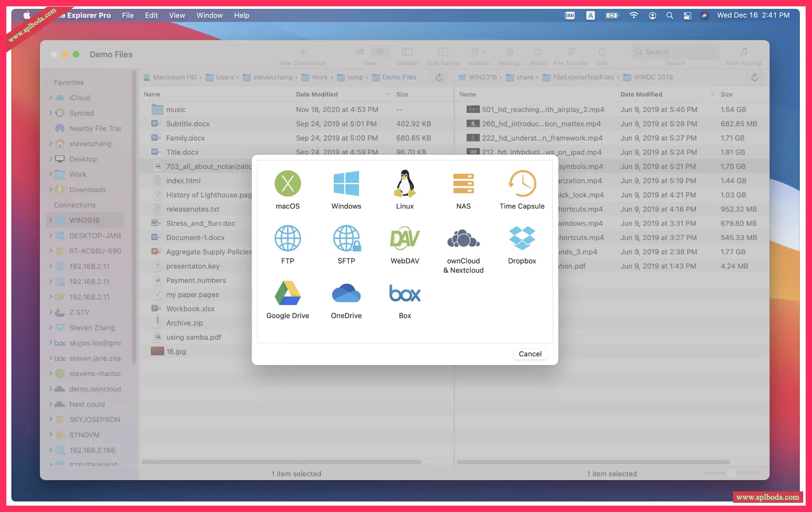Click left panel horizontal scrollbar
812x512 pixels.
point(281,462)
